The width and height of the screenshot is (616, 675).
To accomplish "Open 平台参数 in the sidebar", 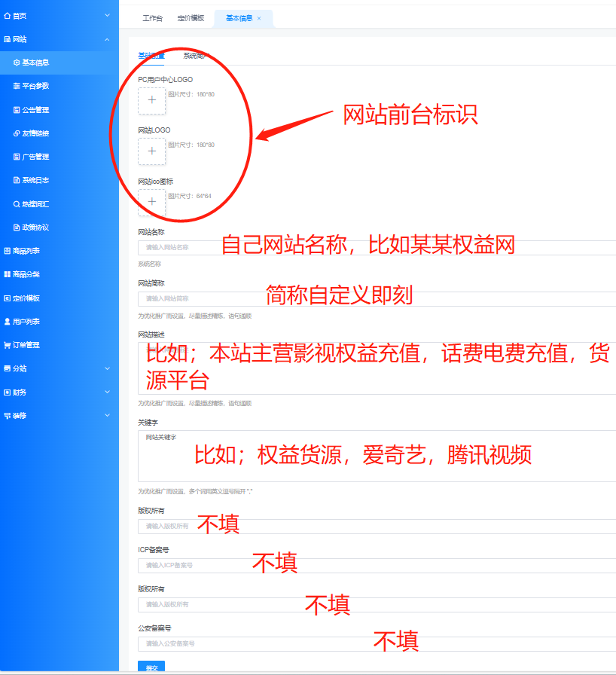I will pyautogui.click(x=35, y=86).
